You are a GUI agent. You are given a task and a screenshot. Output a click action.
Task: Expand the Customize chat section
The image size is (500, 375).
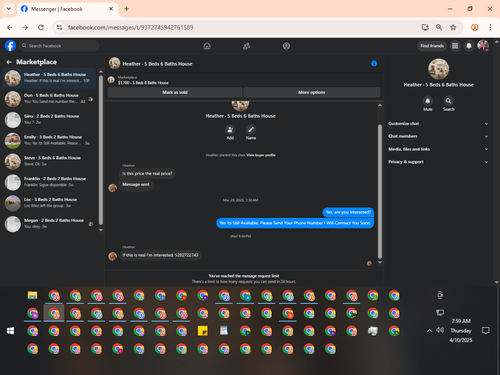(x=438, y=124)
